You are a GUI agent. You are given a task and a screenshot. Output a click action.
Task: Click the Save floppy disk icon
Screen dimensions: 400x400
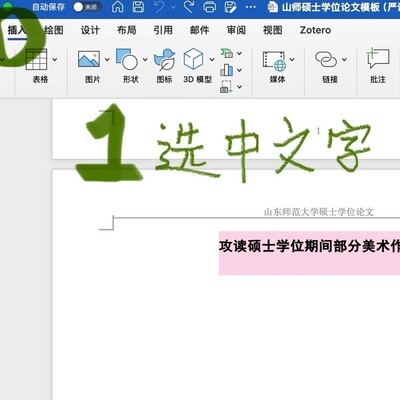click(x=138, y=7)
